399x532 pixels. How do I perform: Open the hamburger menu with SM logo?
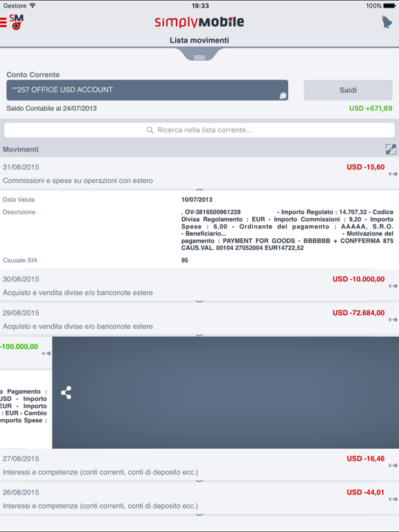[12, 22]
